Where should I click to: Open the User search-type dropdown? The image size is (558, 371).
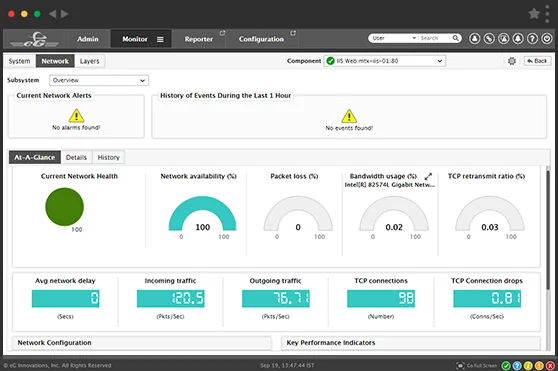point(394,38)
